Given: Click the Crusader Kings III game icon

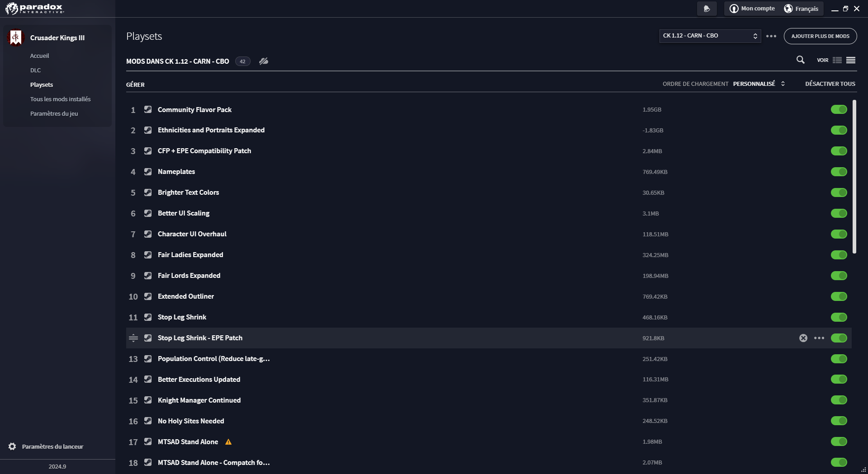Looking at the screenshot, I should 16,38.
